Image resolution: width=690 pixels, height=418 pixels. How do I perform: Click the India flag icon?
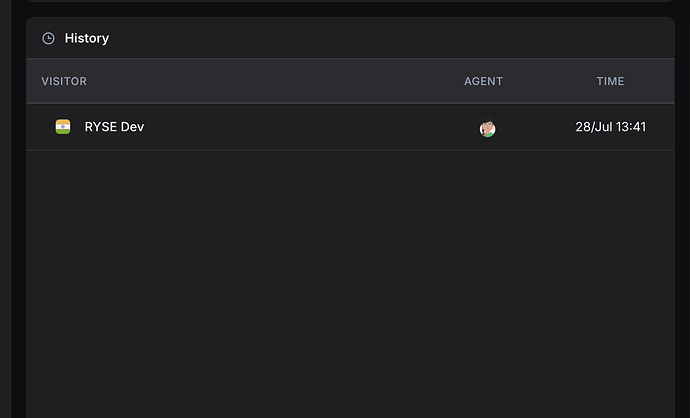click(x=63, y=127)
